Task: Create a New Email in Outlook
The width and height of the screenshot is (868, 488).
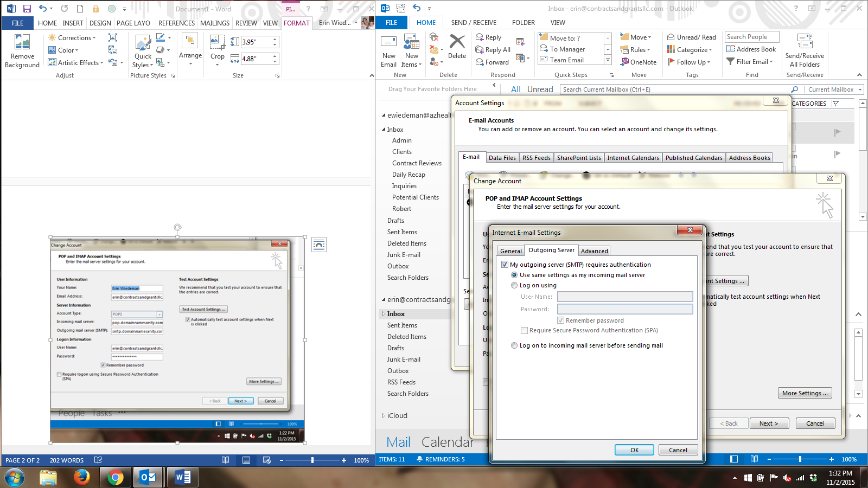Action: tap(389, 51)
